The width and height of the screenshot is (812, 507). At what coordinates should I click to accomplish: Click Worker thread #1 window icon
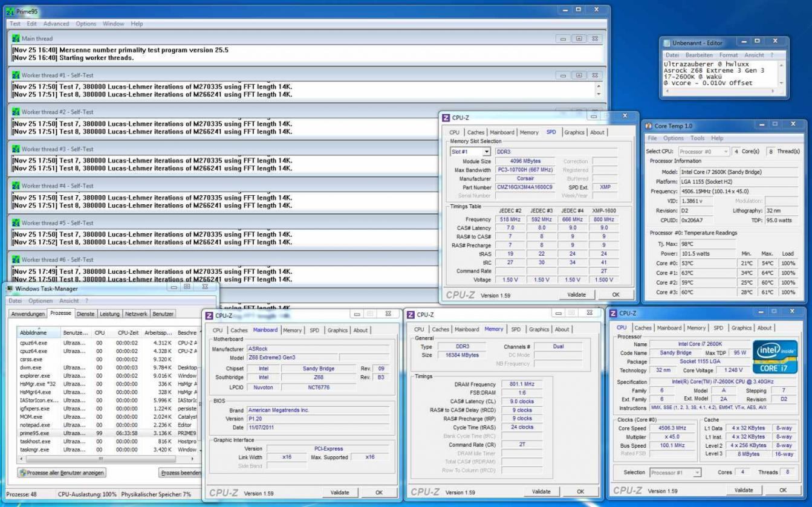(x=17, y=75)
